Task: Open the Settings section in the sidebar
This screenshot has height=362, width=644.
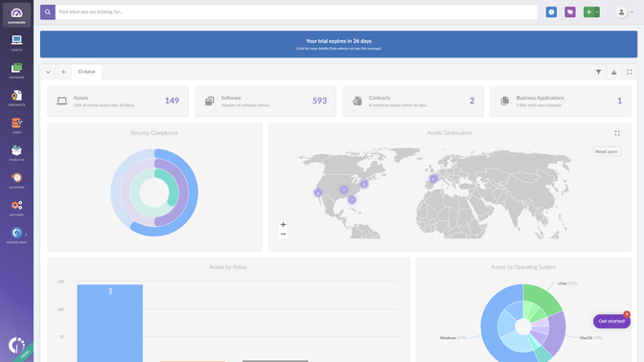Action: (x=16, y=208)
